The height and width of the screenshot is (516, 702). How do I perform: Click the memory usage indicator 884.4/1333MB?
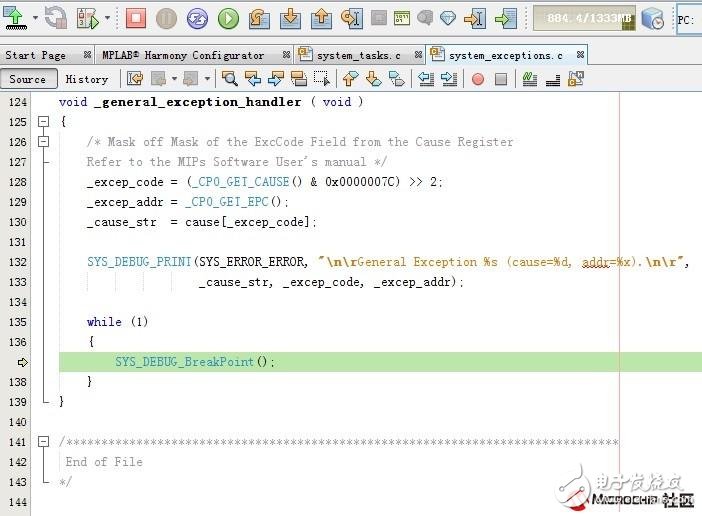583,18
